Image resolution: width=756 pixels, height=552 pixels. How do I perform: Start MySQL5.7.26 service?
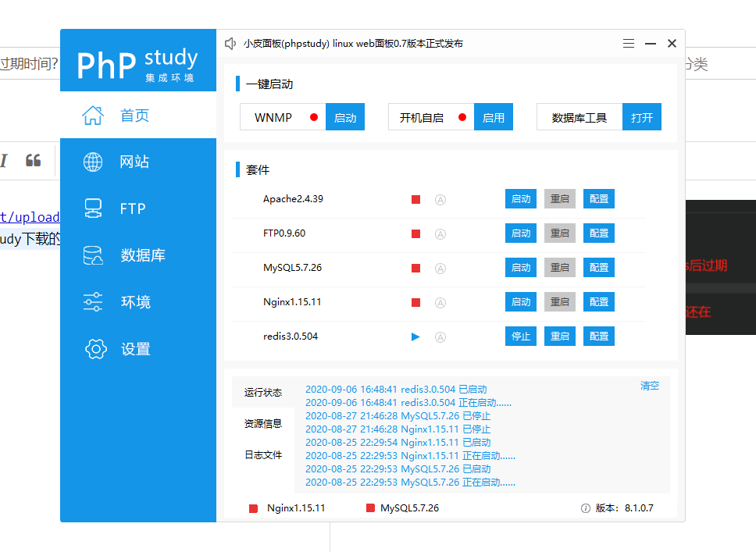tap(521, 268)
